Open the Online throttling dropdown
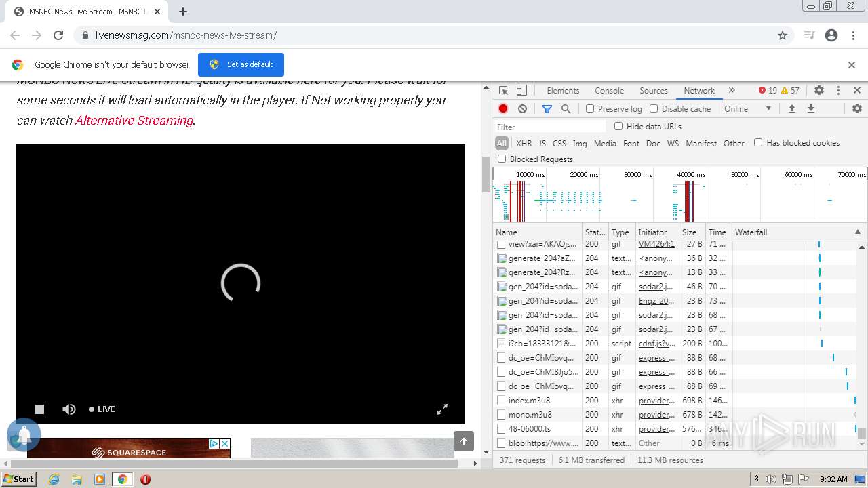The image size is (868, 488). (x=747, y=108)
